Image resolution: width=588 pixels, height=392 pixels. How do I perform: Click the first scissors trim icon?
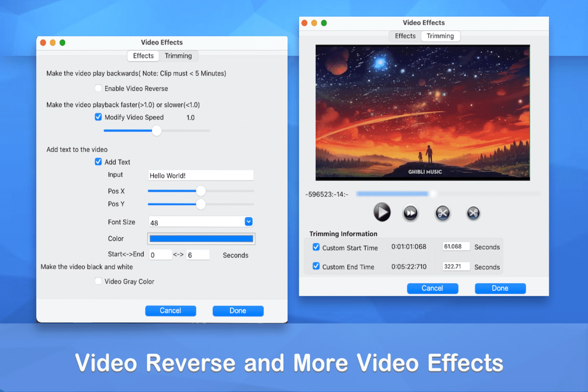[442, 213]
